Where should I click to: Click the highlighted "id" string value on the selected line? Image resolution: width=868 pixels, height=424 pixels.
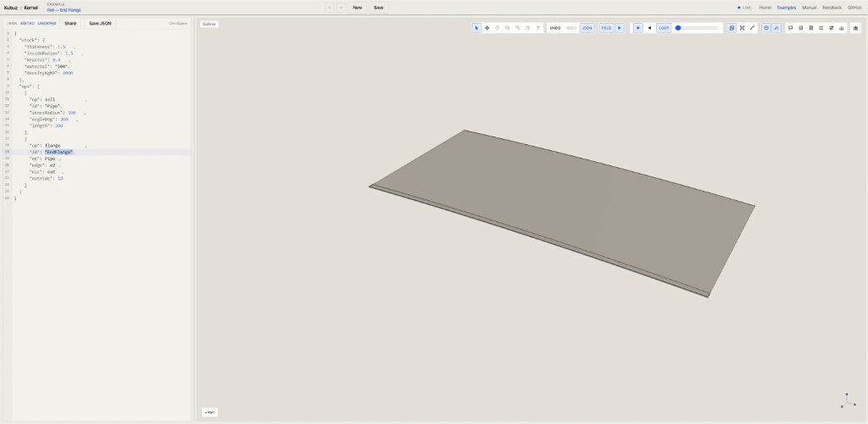[58, 152]
